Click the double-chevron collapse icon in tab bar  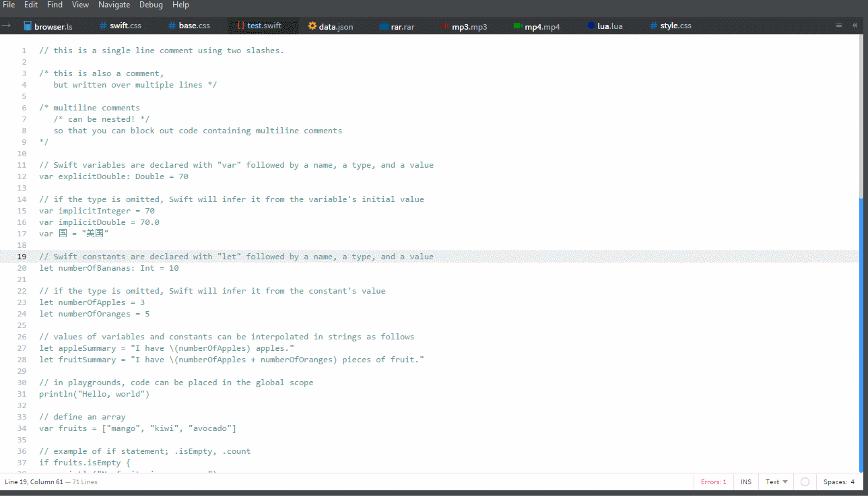855,26
